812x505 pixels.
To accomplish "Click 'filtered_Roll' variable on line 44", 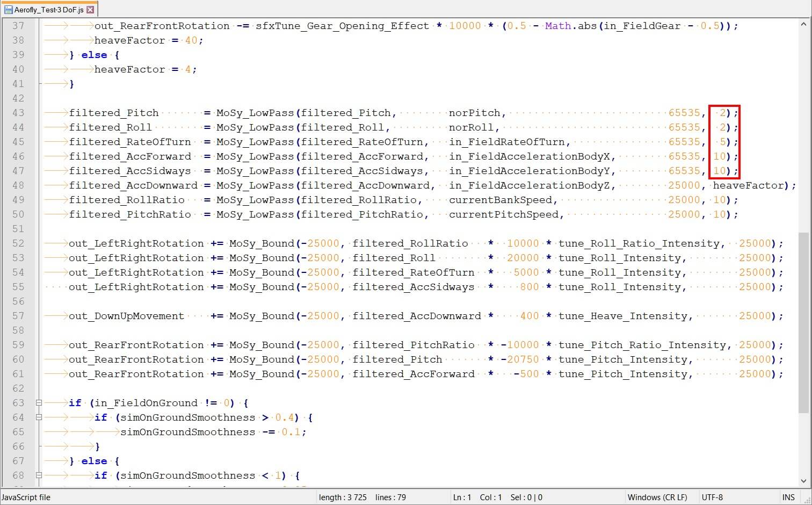I will (111, 127).
